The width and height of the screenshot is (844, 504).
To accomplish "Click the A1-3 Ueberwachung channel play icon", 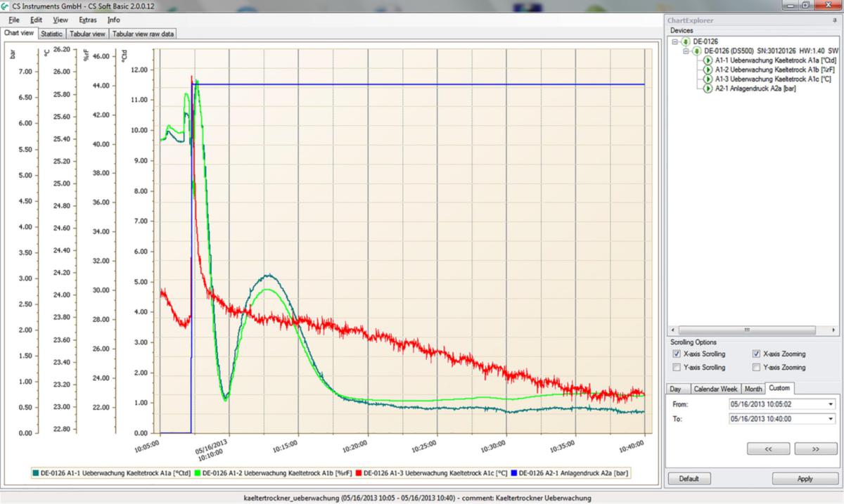I will point(708,79).
